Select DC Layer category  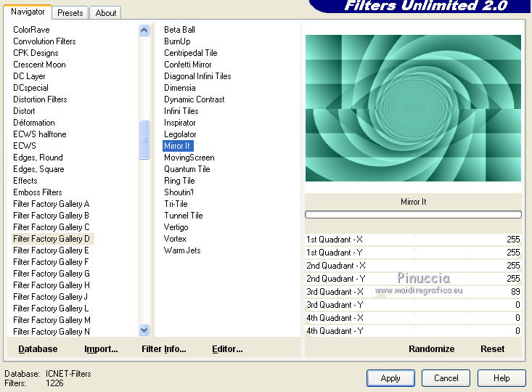click(x=29, y=76)
